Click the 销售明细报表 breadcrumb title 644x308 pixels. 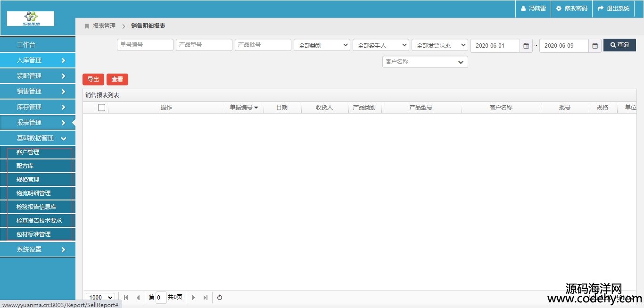(x=148, y=26)
